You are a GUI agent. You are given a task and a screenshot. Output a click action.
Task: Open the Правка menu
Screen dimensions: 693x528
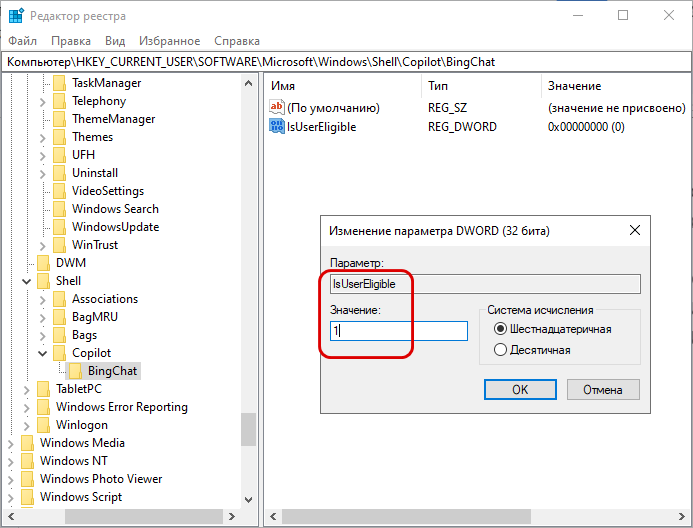click(71, 41)
